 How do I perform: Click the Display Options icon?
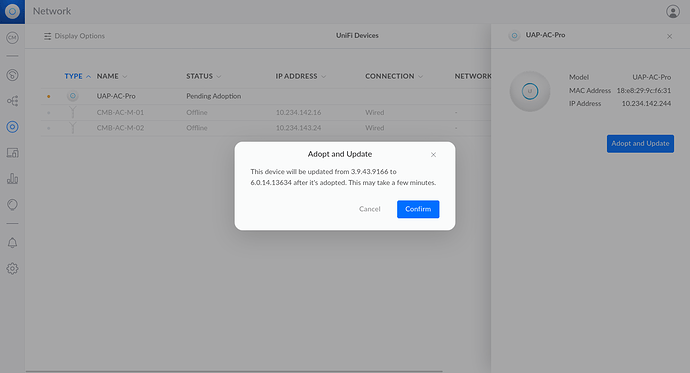(48, 36)
